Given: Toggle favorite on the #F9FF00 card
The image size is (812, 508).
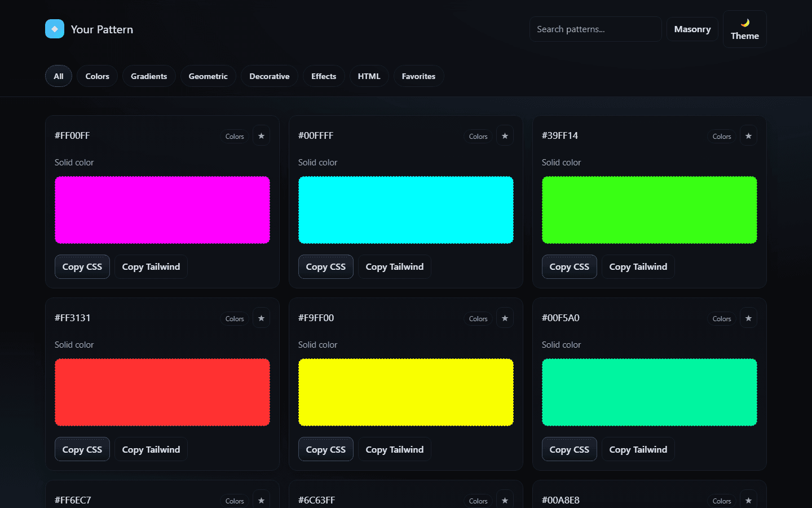Looking at the screenshot, I should coord(505,318).
